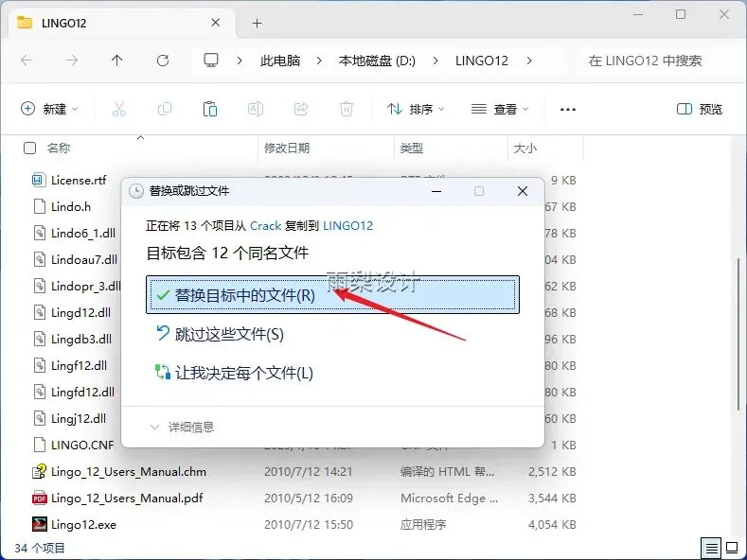Image resolution: width=747 pixels, height=560 pixels.
Task: Select file name Lingdb3.dll
Action: pos(81,339)
